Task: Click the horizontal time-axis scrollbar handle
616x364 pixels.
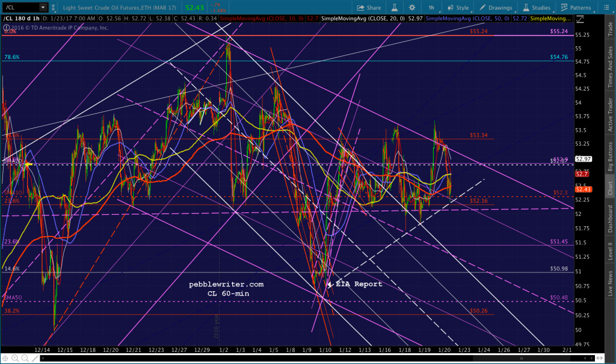Action: (x=522, y=358)
